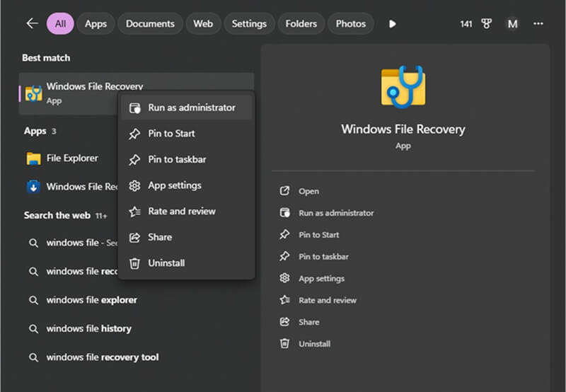
Task: Click the shield icon beside details pane Run as administrator
Action: [x=284, y=212]
